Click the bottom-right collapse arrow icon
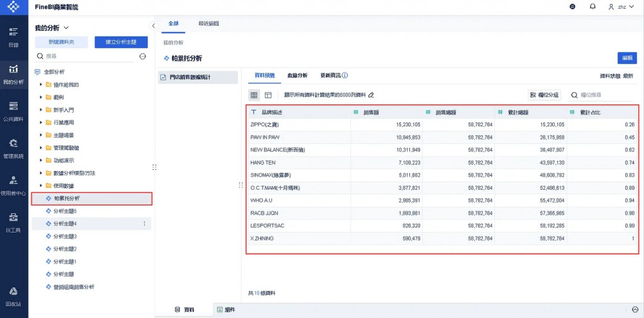Viewport: 644px width, 318px height. point(635,310)
